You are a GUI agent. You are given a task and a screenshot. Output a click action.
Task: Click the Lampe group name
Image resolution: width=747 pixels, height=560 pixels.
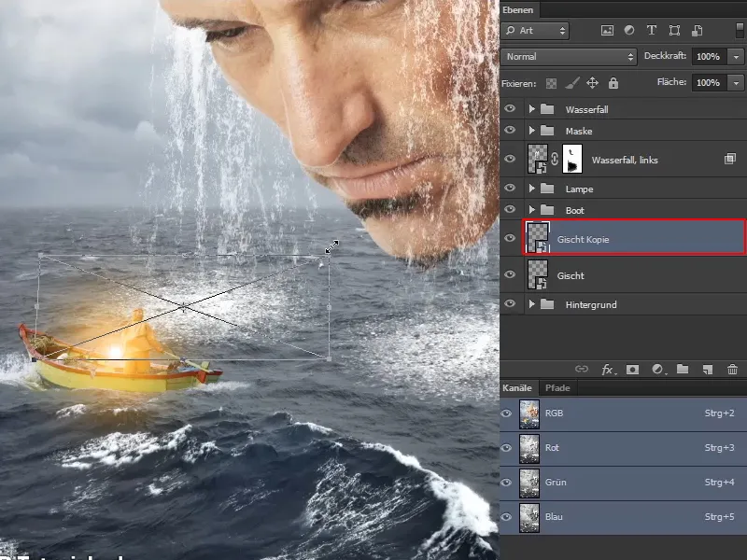[579, 189]
